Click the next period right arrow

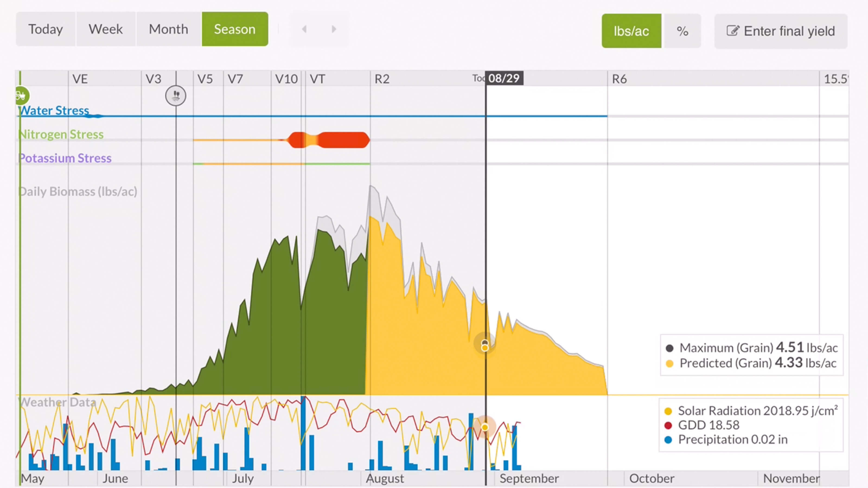pos(334,29)
